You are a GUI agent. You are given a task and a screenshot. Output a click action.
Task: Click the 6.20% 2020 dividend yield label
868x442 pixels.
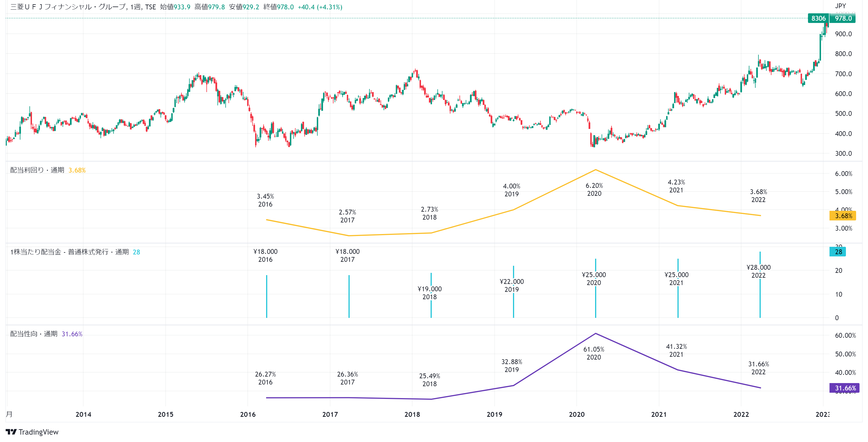coord(594,190)
